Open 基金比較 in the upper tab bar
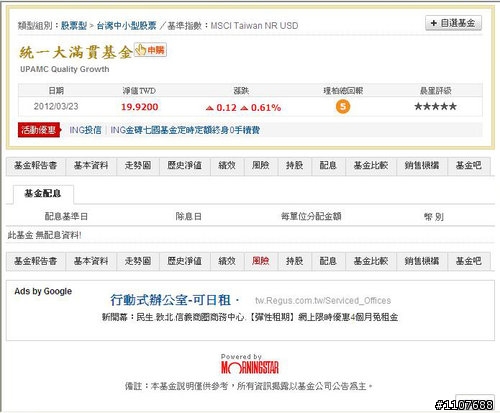Image resolution: width=500 pixels, height=413 pixels. (371, 165)
